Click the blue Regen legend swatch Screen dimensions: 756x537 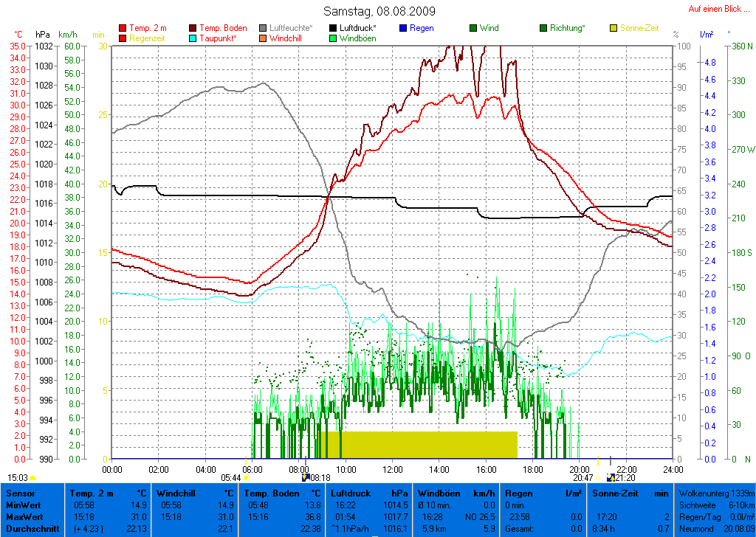tap(403, 29)
